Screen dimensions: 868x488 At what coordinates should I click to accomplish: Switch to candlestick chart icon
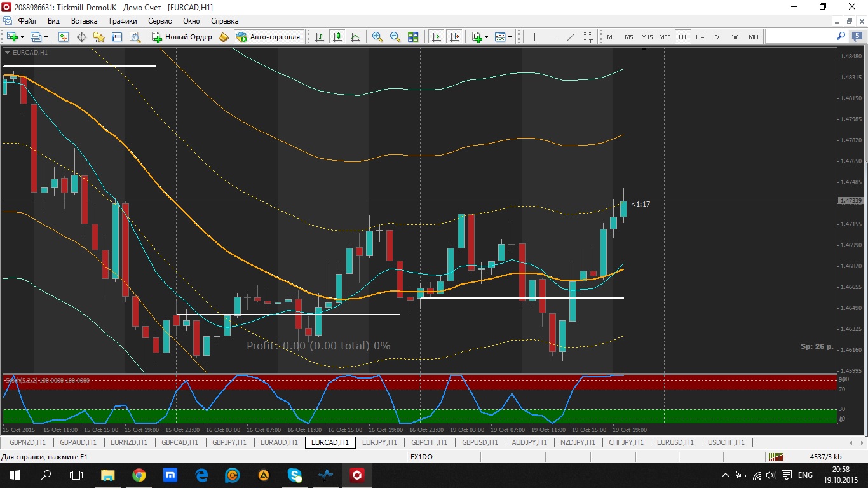pos(337,37)
